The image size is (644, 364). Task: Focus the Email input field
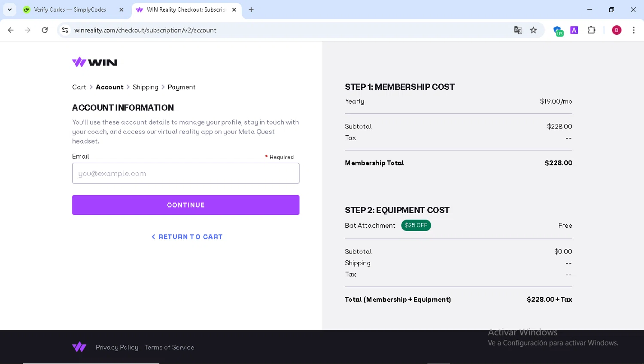click(185, 173)
